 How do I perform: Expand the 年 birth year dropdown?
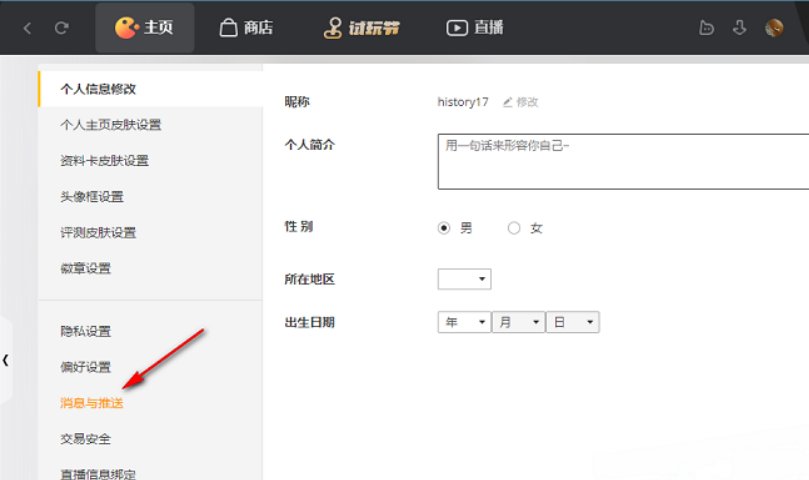464,323
